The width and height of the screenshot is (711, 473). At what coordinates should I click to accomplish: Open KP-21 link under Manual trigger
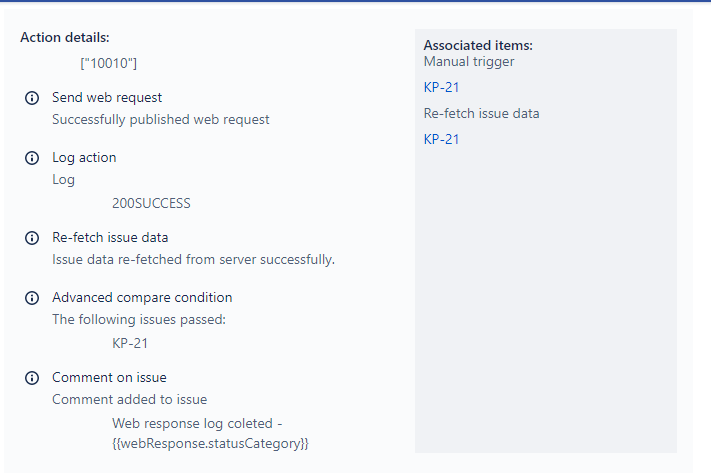pyautogui.click(x=441, y=87)
